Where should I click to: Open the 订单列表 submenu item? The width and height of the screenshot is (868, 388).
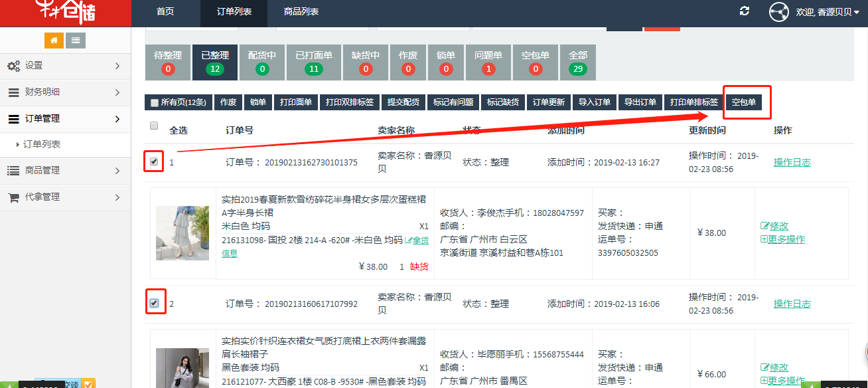tap(42, 144)
